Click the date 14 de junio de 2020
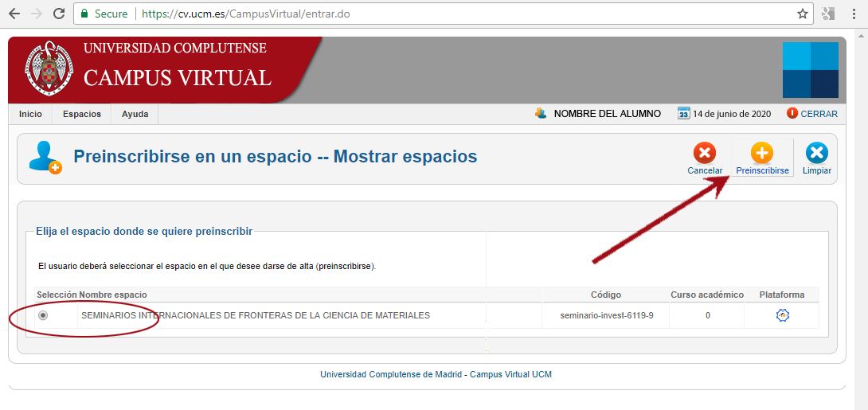 pos(732,114)
